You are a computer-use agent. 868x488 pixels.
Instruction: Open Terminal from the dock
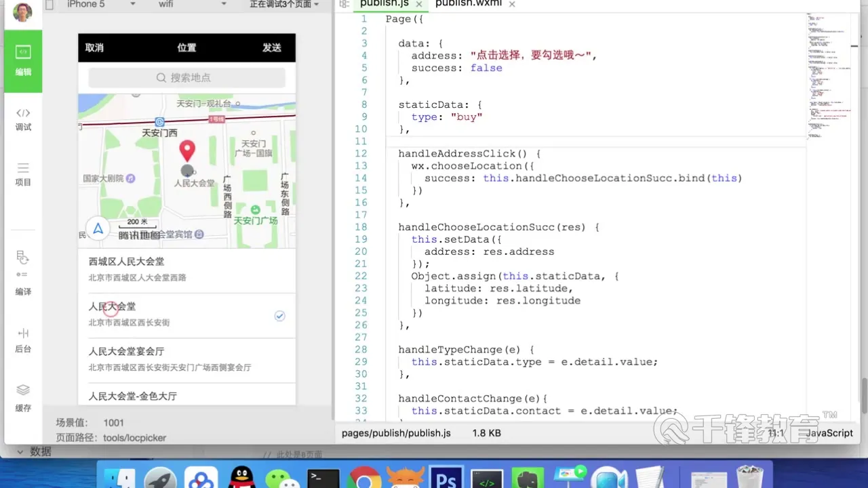[x=323, y=480]
